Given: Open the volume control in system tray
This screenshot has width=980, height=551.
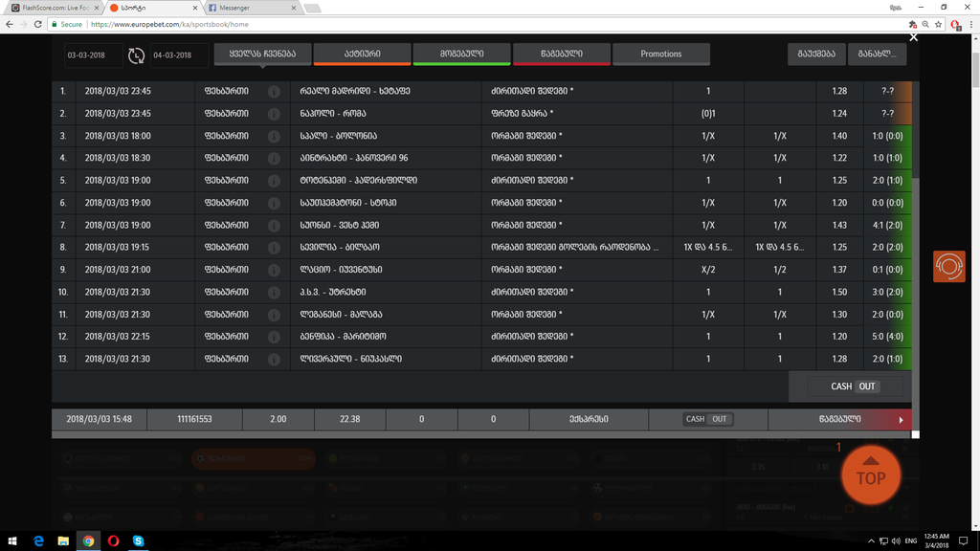Looking at the screenshot, I should (896, 541).
